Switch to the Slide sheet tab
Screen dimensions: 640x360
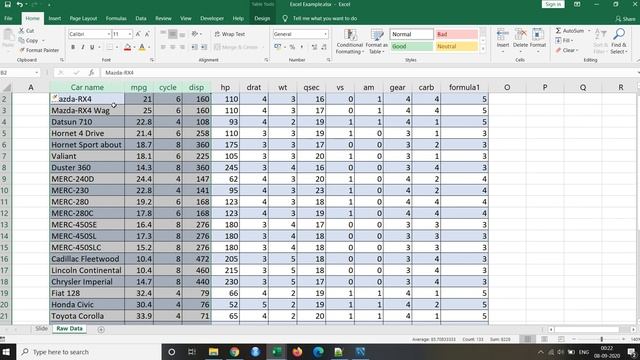click(41, 329)
